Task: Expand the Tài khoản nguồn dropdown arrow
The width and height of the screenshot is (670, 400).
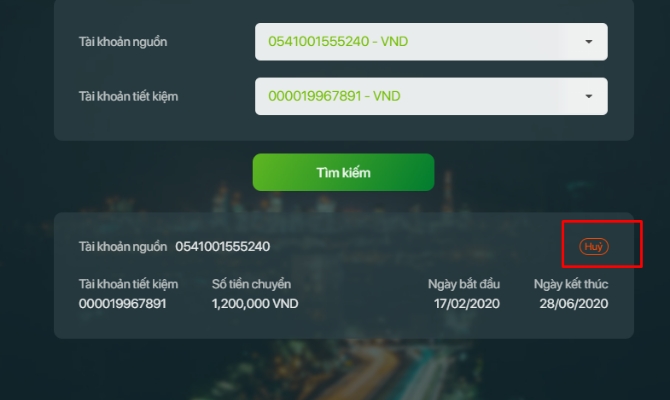Action: click(x=589, y=41)
